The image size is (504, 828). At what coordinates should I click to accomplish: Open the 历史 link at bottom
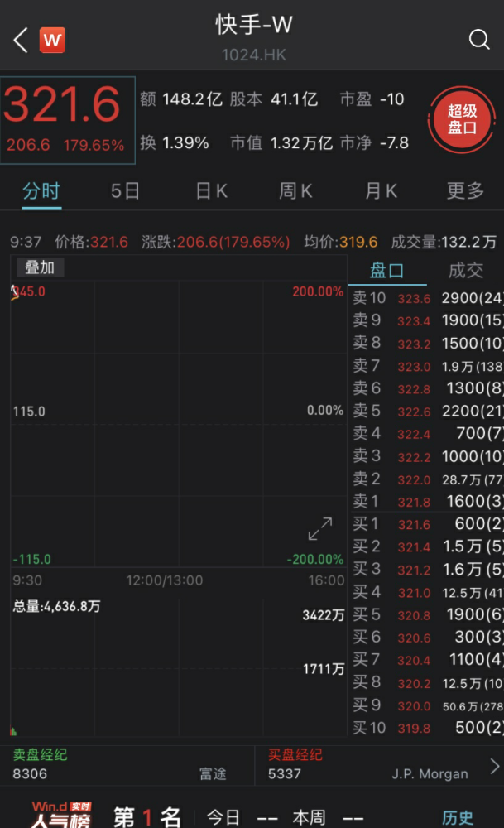(x=458, y=818)
